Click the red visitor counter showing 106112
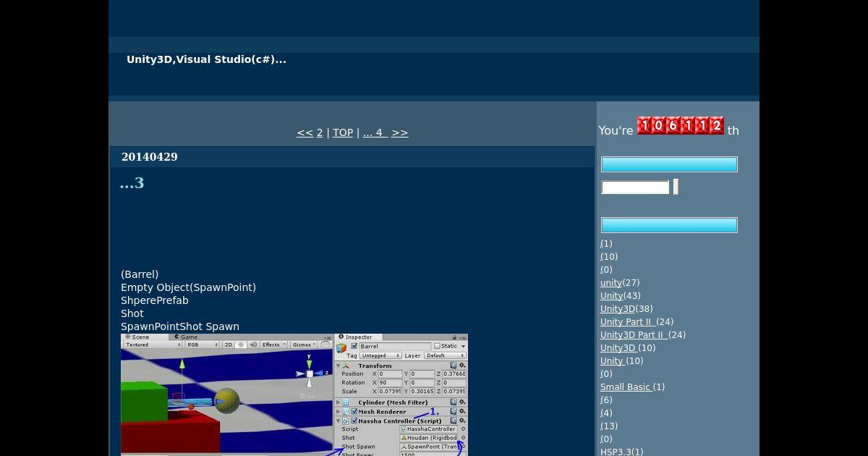The height and width of the screenshot is (456, 868). point(681,126)
